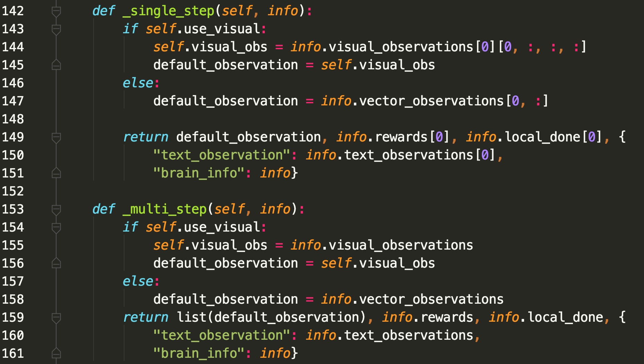Viewport: 644px width, 364px height.
Task: Place cursor on the _single_step function name
Action: 166,10
